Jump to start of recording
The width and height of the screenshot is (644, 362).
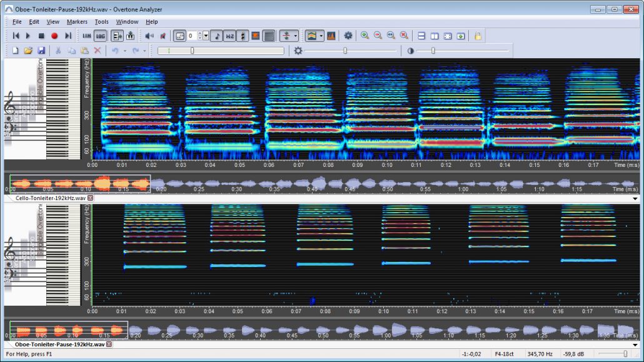(x=16, y=36)
